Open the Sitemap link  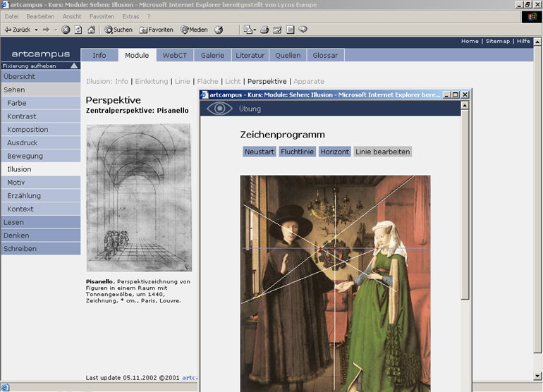pos(497,41)
